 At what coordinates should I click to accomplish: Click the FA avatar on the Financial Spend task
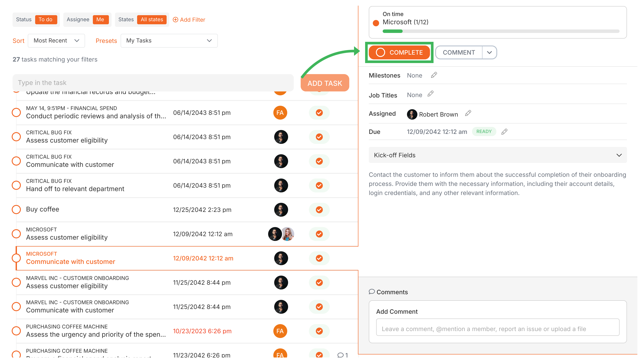(280, 113)
